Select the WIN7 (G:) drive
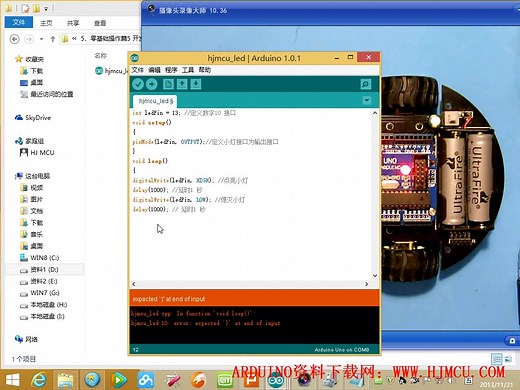 [45, 293]
